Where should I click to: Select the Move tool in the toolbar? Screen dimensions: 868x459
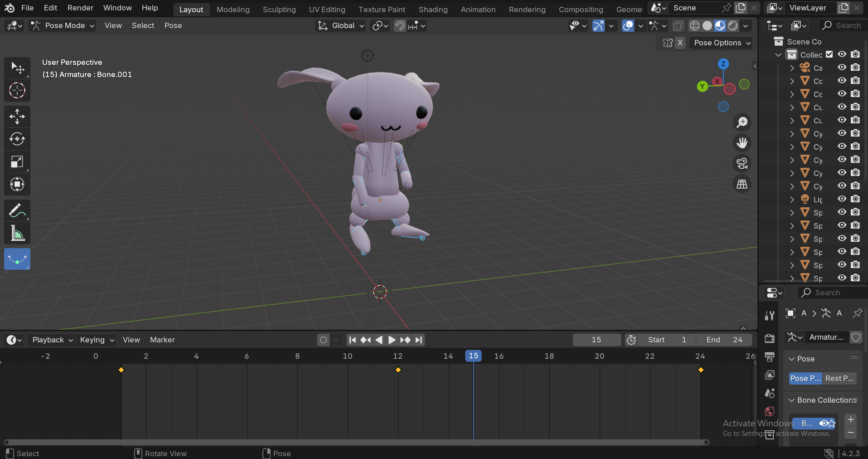[x=17, y=117]
